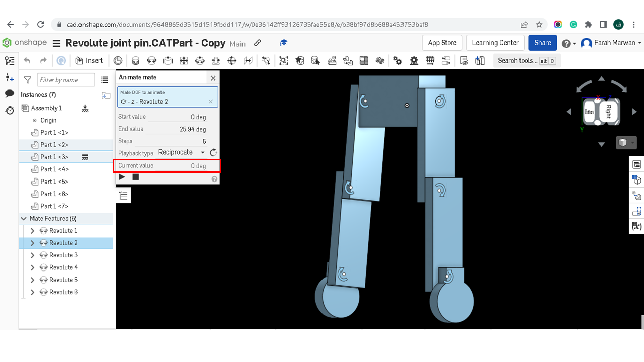Click the blue Share button
This screenshot has width=644, height=362.
point(543,43)
